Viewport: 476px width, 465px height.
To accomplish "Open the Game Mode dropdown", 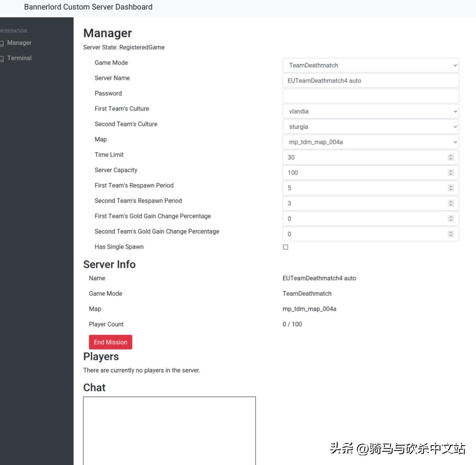I will (x=370, y=65).
